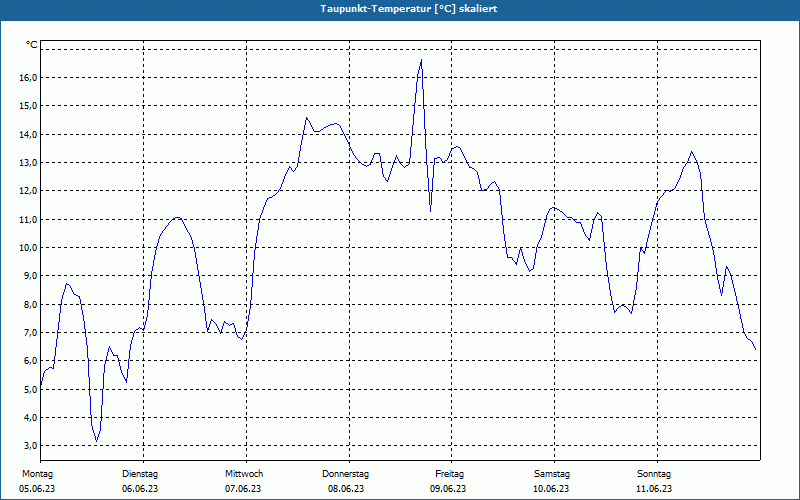Click the Montag day label
The image size is (800, 500).
pyautogui.click(x=37, y=474)
